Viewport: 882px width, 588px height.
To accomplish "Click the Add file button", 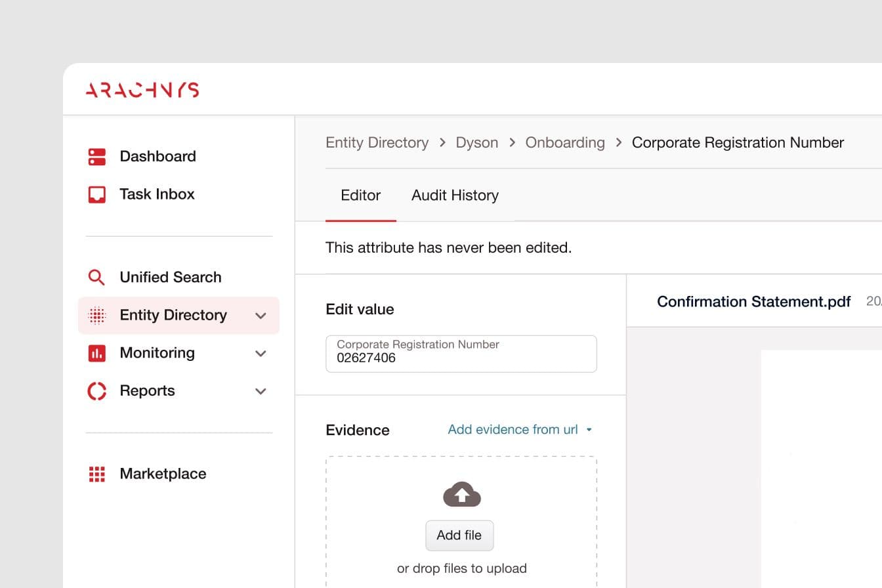I will pyautogui.click(x=459, y=535).
